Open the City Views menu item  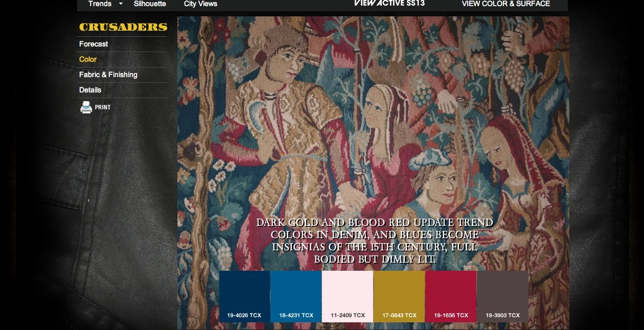point(200,4)
